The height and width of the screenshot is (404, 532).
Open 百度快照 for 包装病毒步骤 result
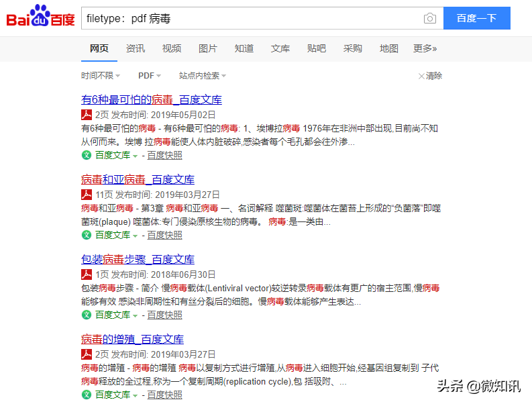coord(164,315)
